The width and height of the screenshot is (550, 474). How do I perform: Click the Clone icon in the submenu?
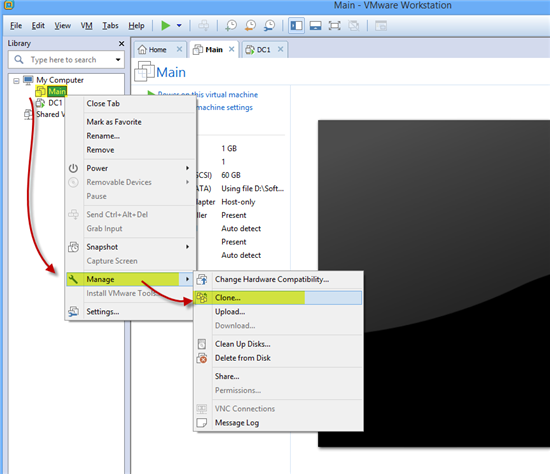202,298
